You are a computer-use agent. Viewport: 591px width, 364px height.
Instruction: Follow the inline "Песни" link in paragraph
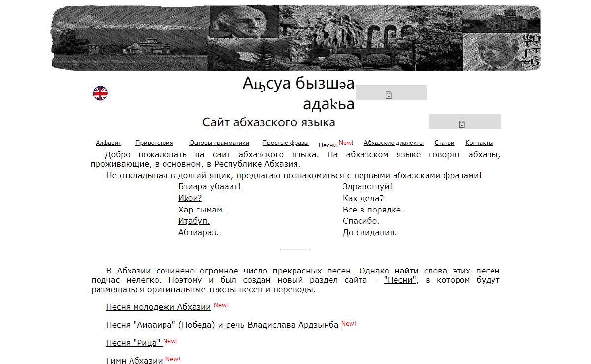click(400, 280)
